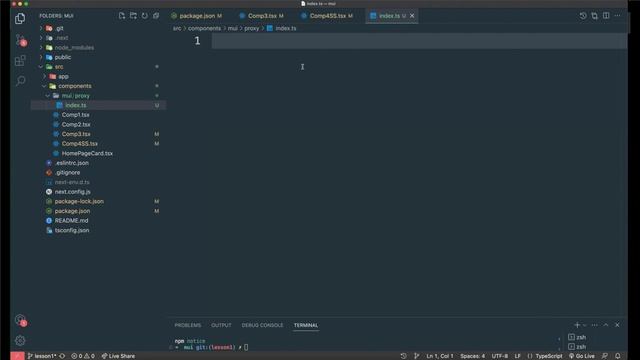Collapse all folders in Explorer
Screen dimensions: 640x360
[156, 16]
